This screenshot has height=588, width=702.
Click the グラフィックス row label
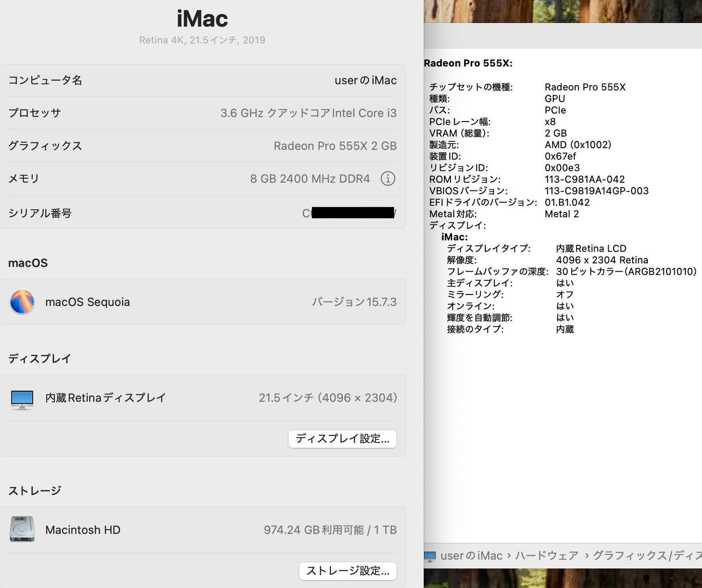point(45,146)
